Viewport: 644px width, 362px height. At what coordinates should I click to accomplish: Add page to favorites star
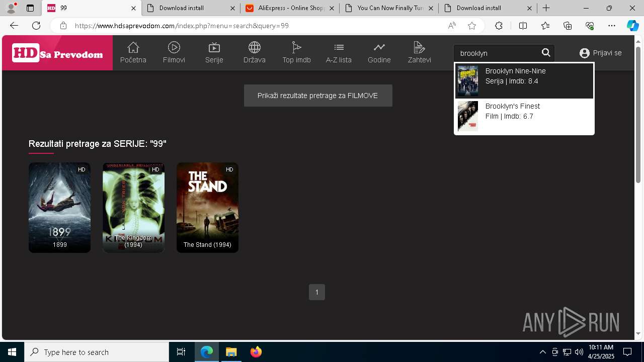coord(472,26)
